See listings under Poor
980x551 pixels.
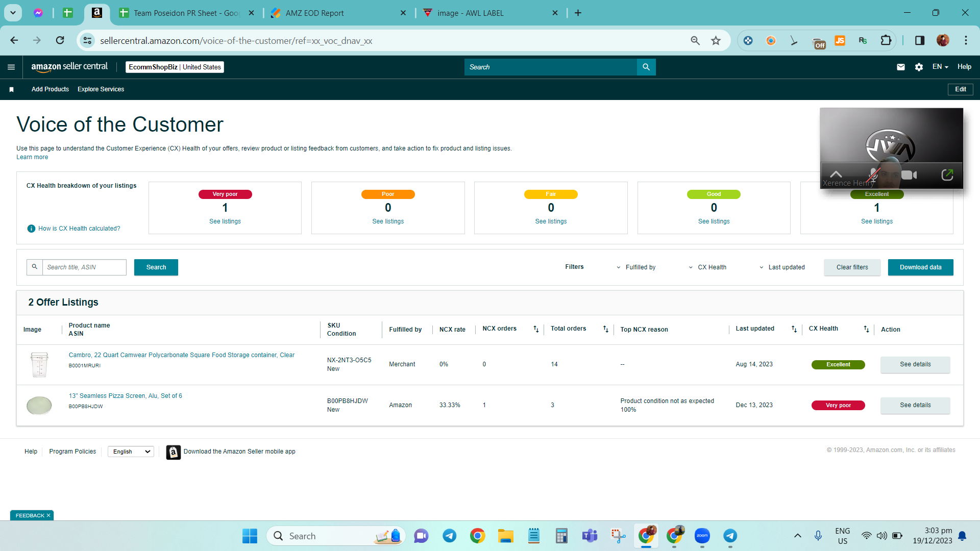click(388, 221)
